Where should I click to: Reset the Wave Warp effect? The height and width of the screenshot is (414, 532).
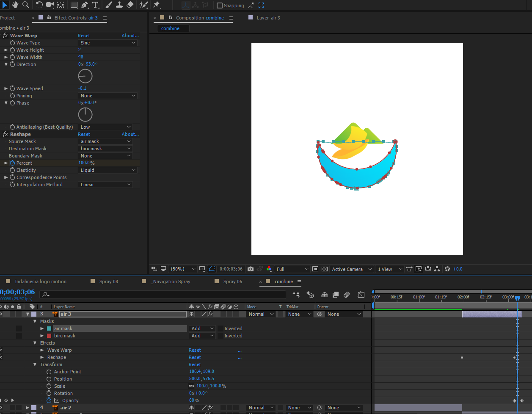click(84, 35)
